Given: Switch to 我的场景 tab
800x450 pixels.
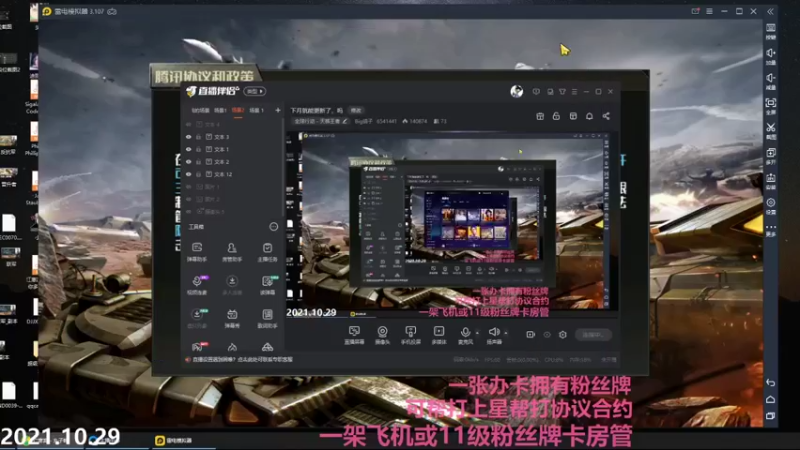Looking at the screenshot, I should click(200, 110).
